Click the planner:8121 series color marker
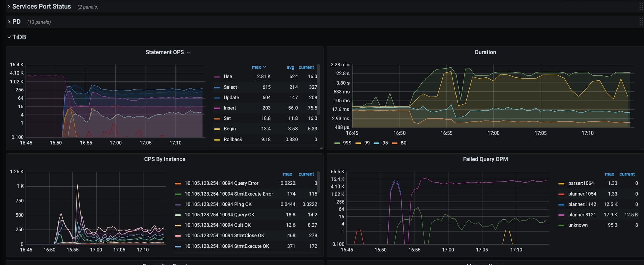644x265 pixels. (x=561, y=215)
